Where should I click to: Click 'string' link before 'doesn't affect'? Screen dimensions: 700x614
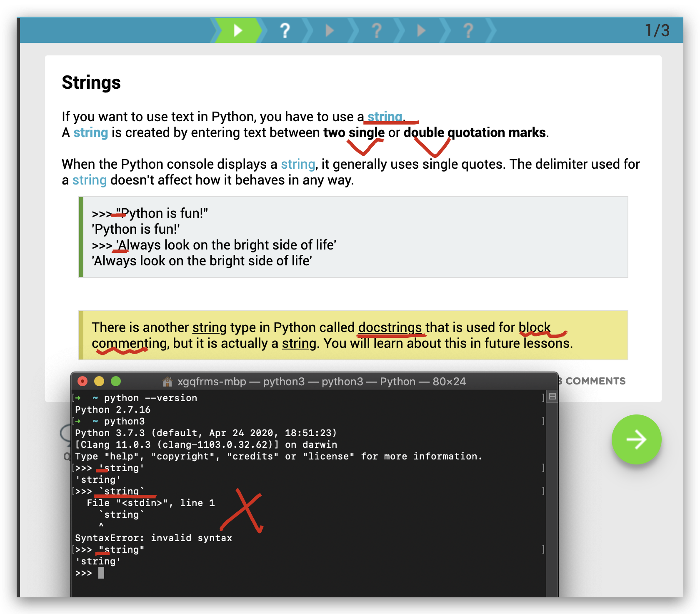(x=90, y=180)
